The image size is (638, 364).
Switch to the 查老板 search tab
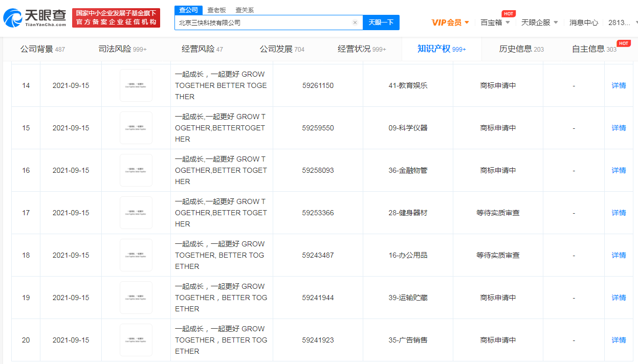(x=216, y=10)
